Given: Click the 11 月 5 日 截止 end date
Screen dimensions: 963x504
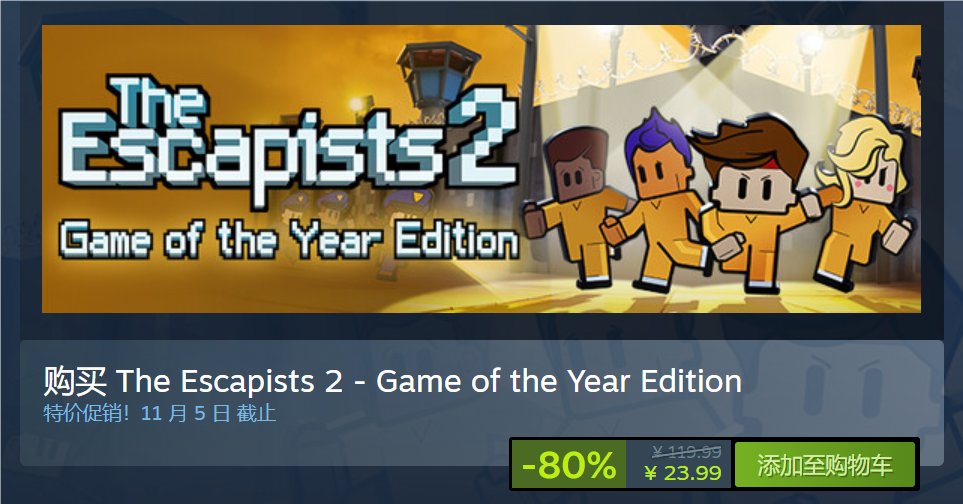Looking at the screenshot, I should point(208,413).
